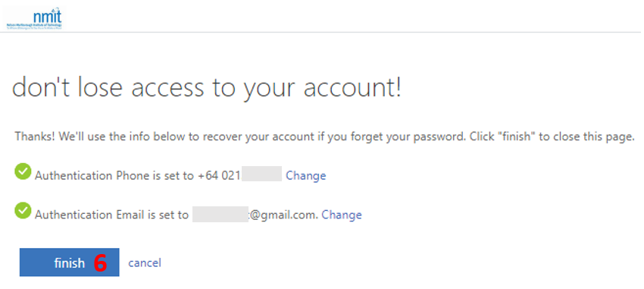Click the @gmail.com email domain text
The height and width of the screenshot is (289, 644).
(x=283, y=215)
